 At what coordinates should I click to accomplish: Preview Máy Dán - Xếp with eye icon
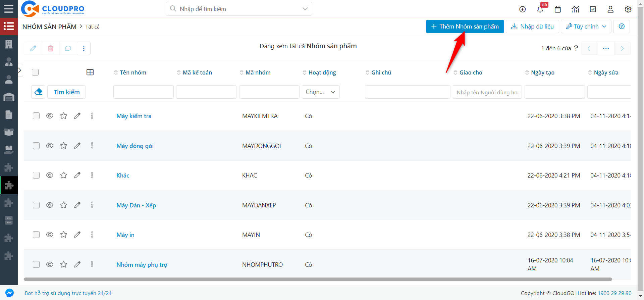point(50,205)
